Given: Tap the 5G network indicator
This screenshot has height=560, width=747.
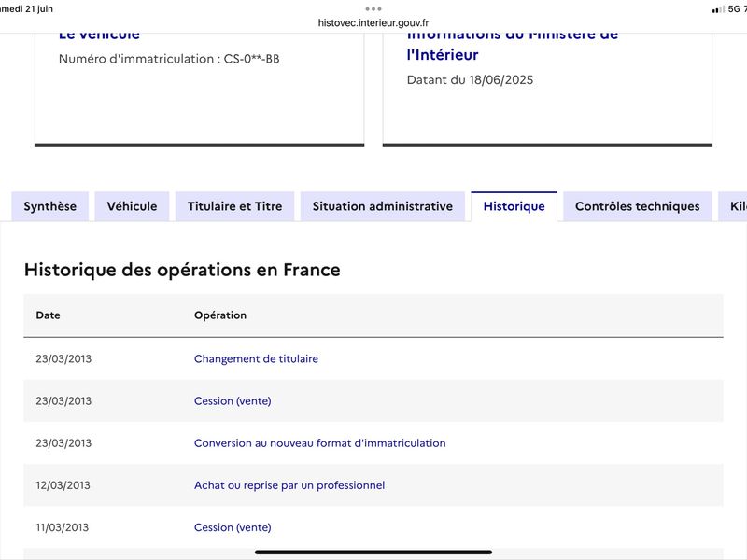Looking at the screenshot, I should click(x=734, y=9).
